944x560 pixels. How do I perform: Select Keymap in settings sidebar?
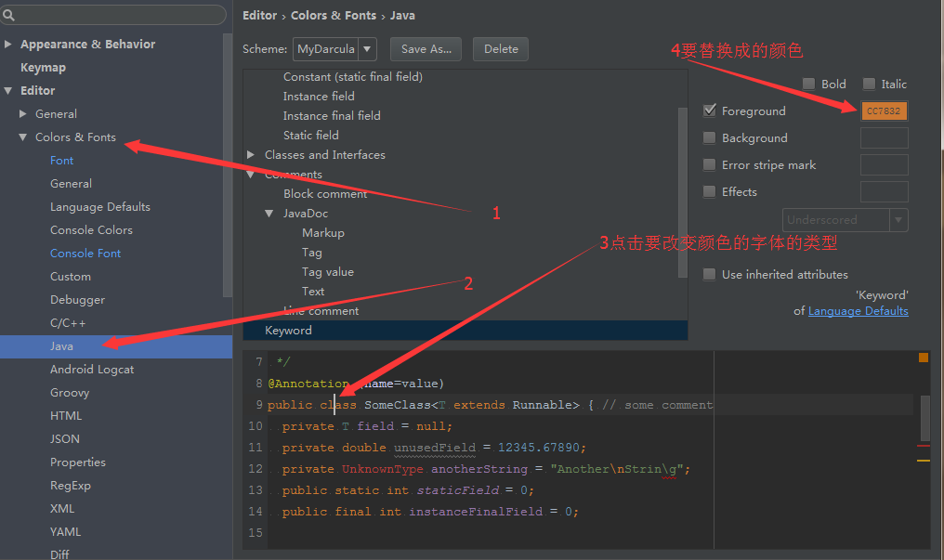click(x=43, y=68)
